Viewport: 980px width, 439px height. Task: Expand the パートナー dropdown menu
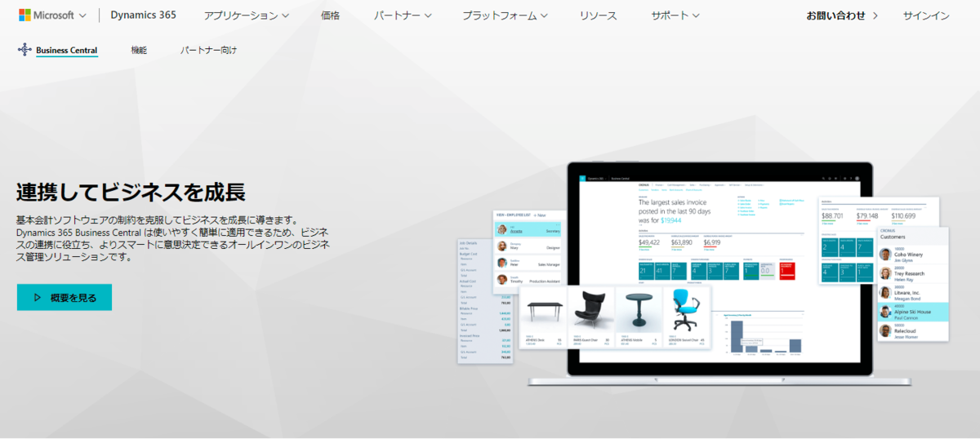403,16
